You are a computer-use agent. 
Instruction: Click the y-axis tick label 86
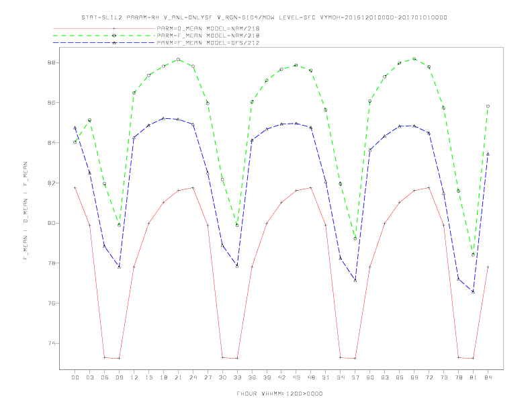click(x=52, y=102)
